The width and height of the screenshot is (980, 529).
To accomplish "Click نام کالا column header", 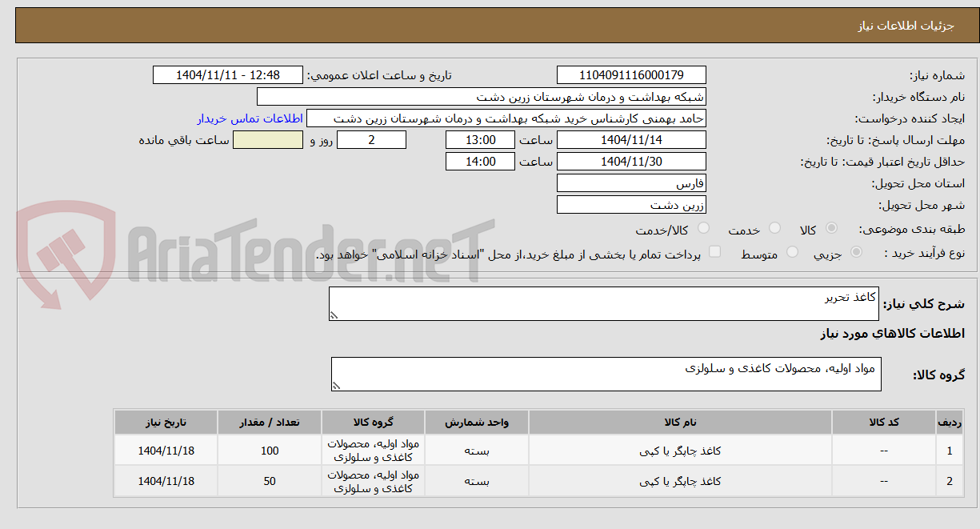I will click(680, 422).
